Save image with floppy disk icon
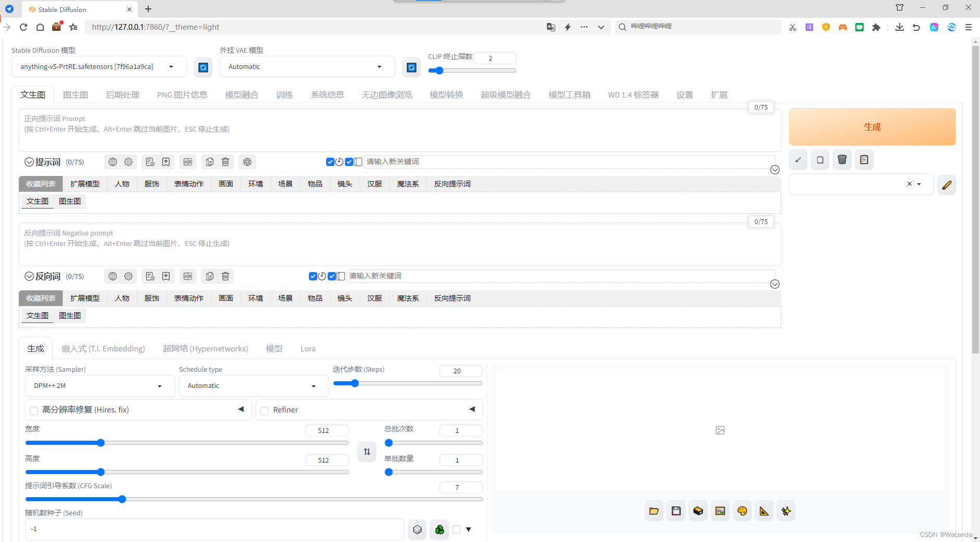 pos(676,511)
